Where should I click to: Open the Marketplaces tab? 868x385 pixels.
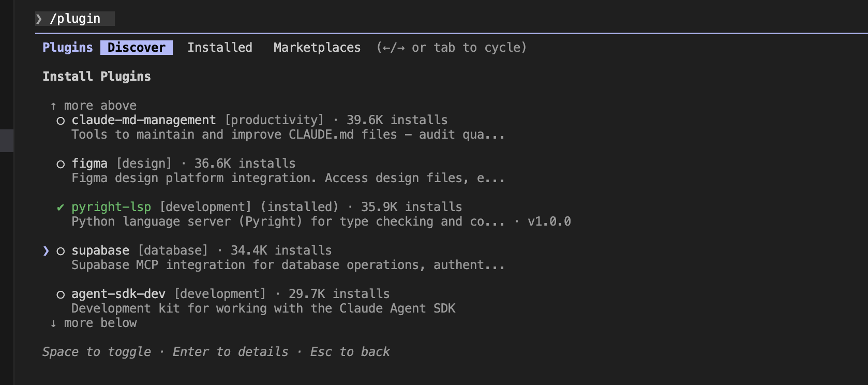point(317,48)
